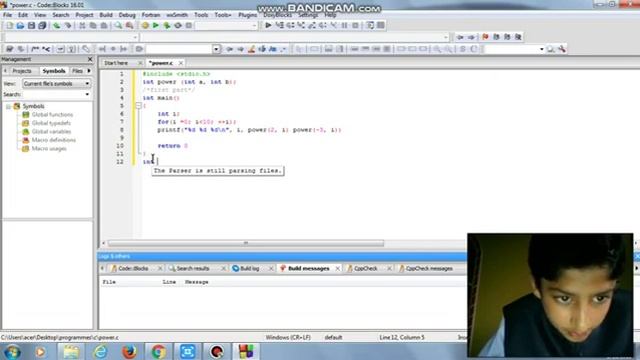Select Global variables in Symbols tree

(x=51, y=131)
